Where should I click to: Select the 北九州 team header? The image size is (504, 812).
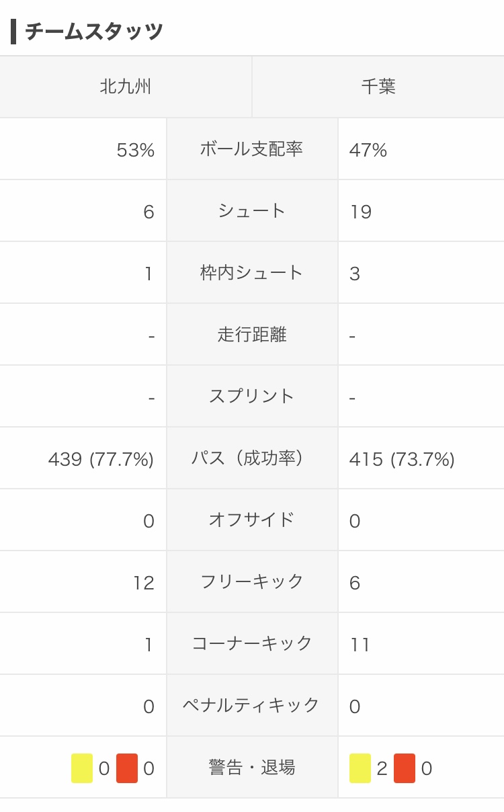[x=126, y=87]
